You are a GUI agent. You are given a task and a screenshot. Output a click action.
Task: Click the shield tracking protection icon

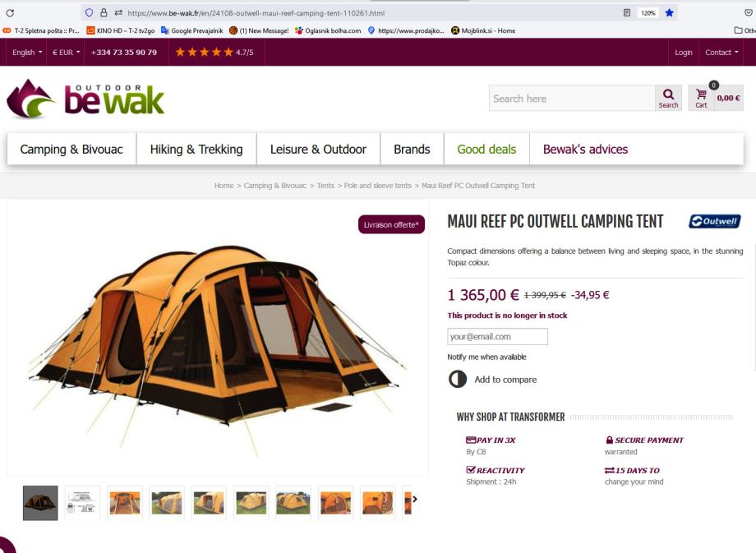(x=90, y=13)
